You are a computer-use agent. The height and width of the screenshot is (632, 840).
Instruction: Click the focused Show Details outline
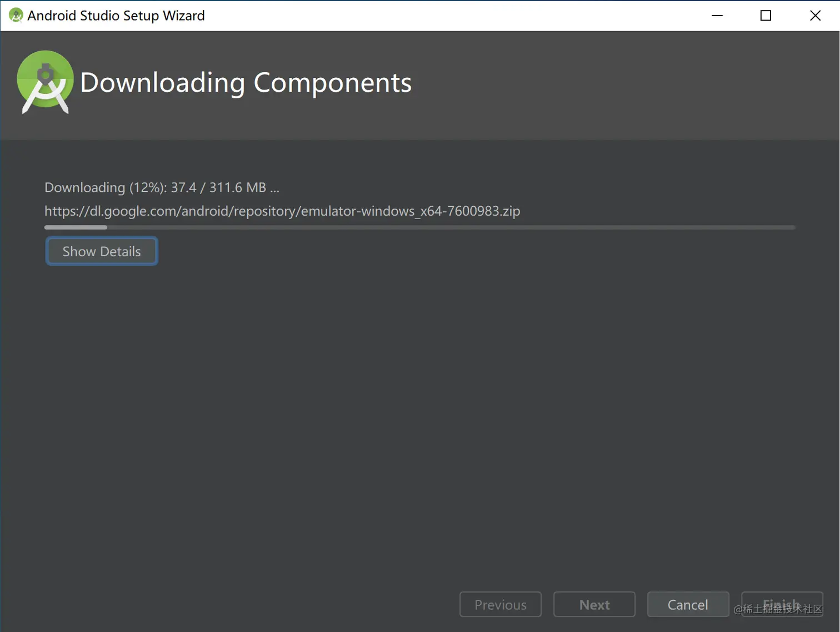click(102, 251)
